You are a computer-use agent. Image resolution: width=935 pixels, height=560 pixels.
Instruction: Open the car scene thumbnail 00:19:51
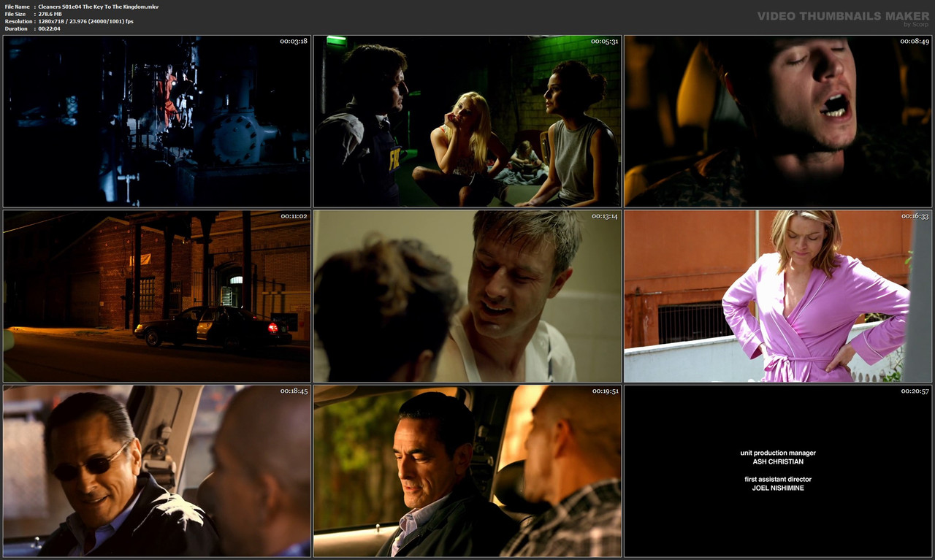(467, 471)
